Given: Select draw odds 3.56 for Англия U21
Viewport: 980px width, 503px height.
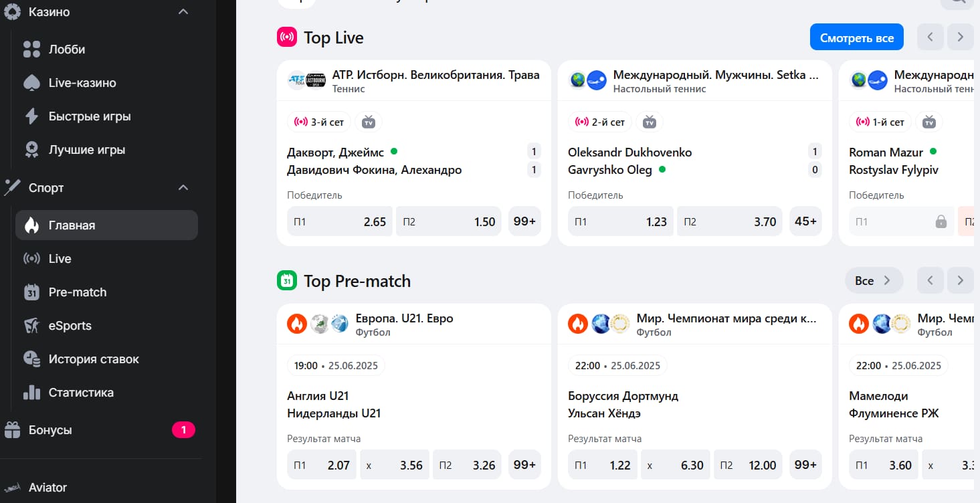Looking at the screenshot, I should [x=395, y=465].
